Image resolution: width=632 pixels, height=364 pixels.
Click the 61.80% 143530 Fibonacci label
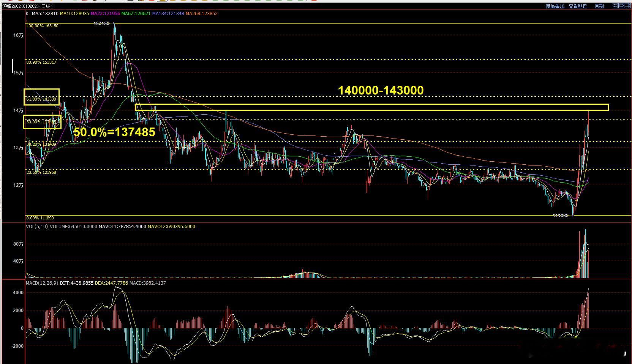tap(41, 99)
